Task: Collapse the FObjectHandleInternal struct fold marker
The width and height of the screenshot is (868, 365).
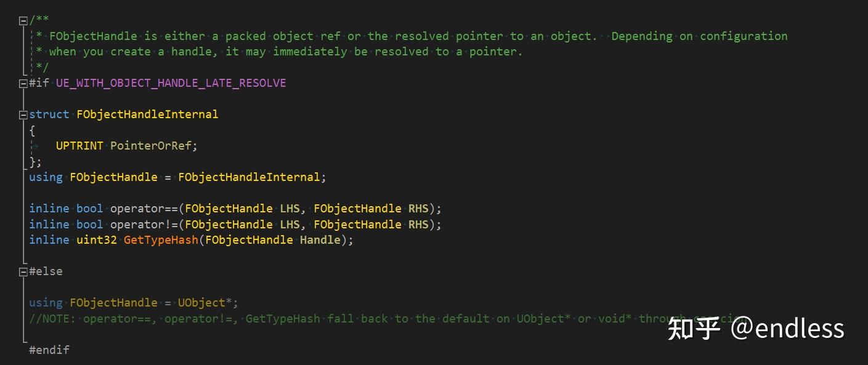Action: [x=23, y=114]
